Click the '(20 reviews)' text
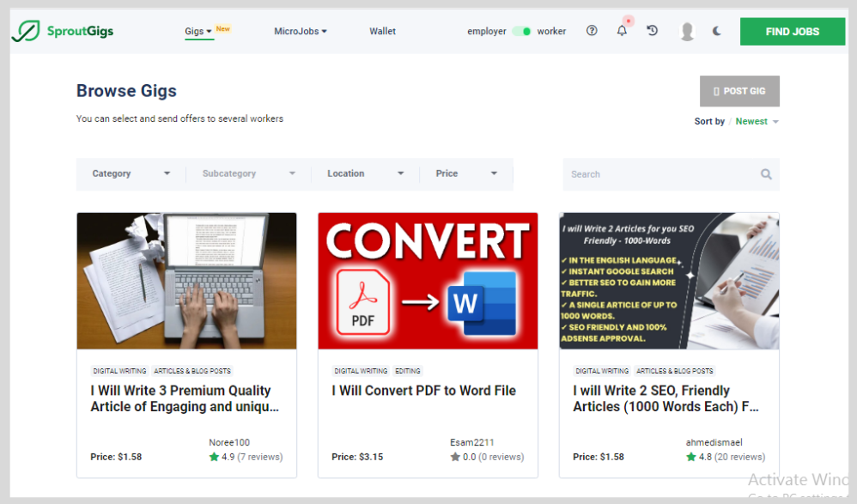 click(739, 457)
